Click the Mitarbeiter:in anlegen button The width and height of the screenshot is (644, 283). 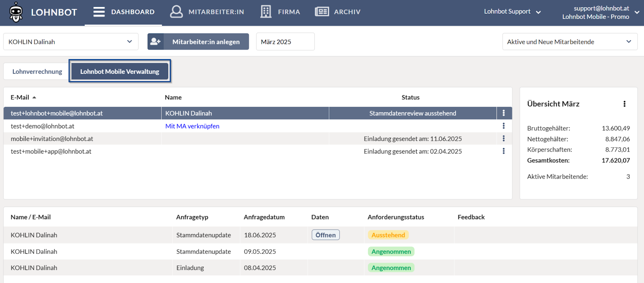(x=198, y=42)
